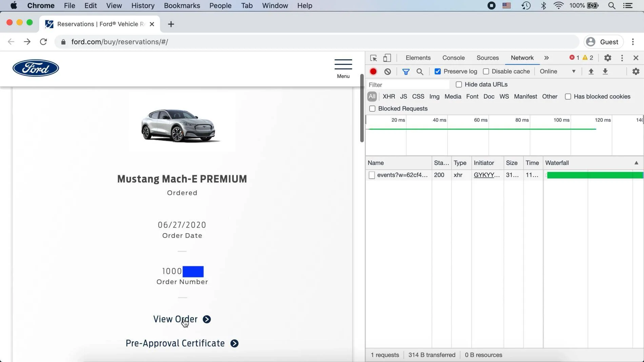
Task: Go back to previous page
Action: (11, 42)
